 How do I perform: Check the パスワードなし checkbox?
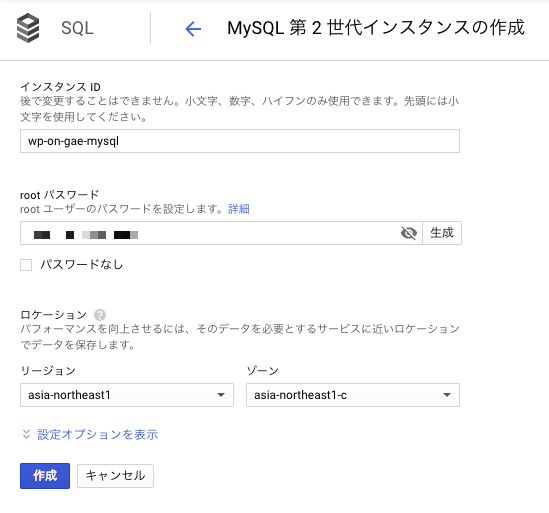[x=26, y=265]
